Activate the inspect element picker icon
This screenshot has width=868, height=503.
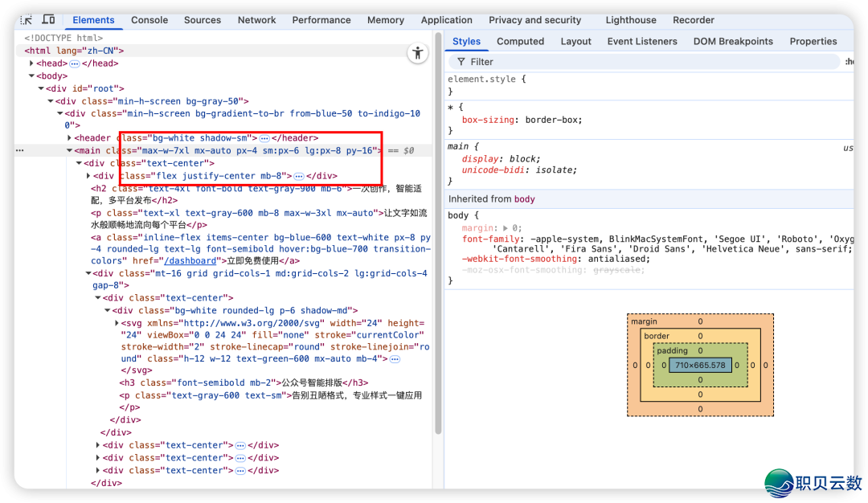26,20
